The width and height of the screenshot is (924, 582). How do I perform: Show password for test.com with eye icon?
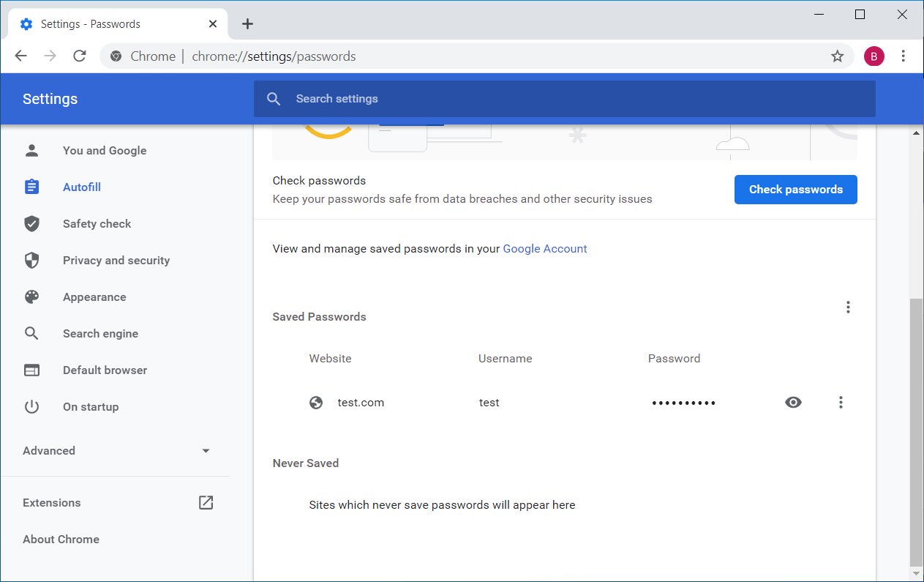pos(793,403)
